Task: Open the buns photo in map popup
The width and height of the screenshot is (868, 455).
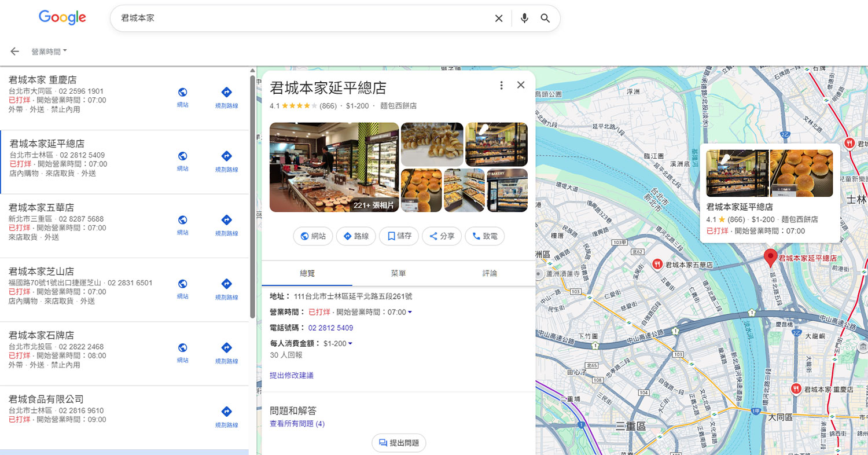Action: [801, 173]
